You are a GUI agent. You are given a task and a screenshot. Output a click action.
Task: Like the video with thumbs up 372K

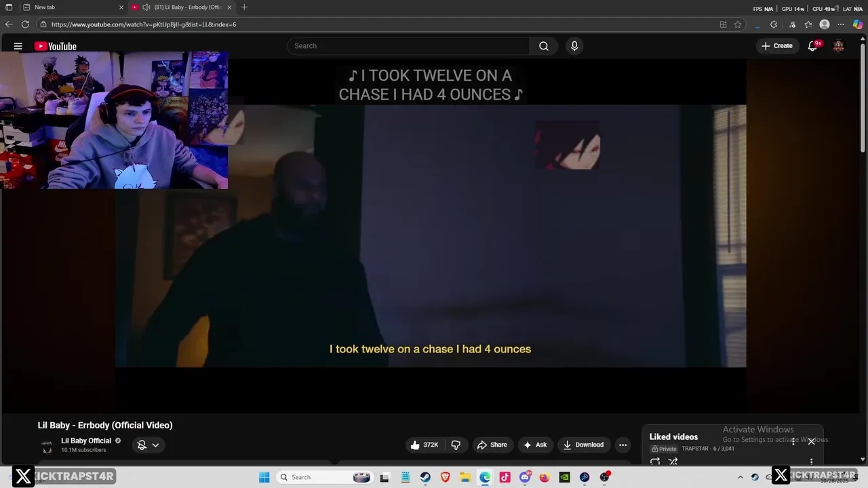[425, 445]
